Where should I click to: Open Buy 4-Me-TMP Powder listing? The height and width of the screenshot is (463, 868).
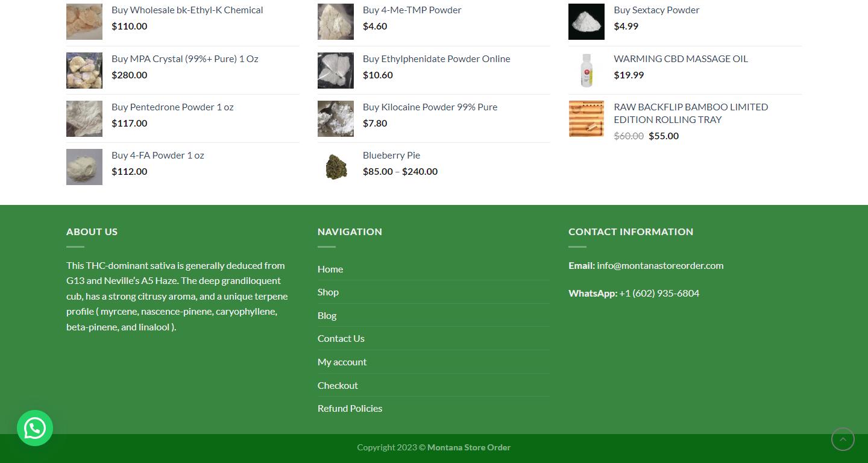click(412, 10)
